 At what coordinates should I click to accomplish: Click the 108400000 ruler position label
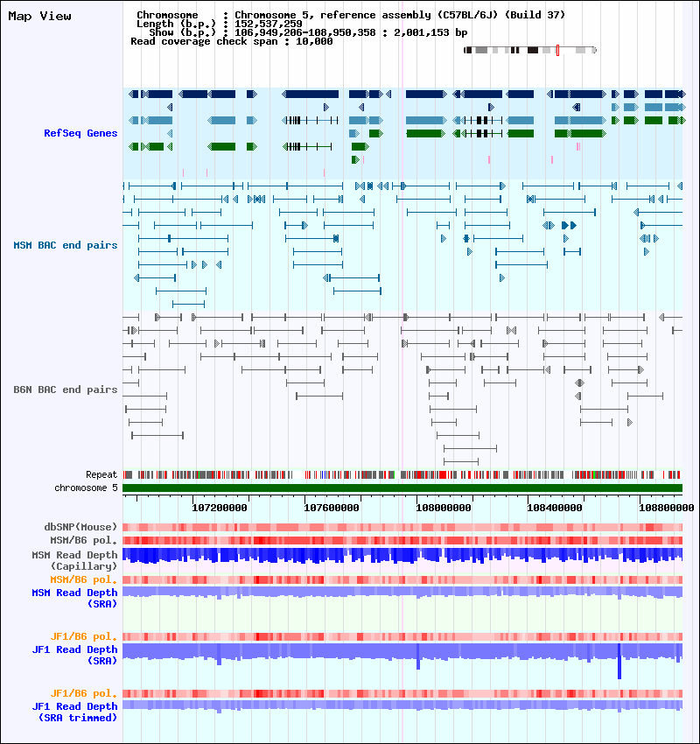[x=555, y=509]
